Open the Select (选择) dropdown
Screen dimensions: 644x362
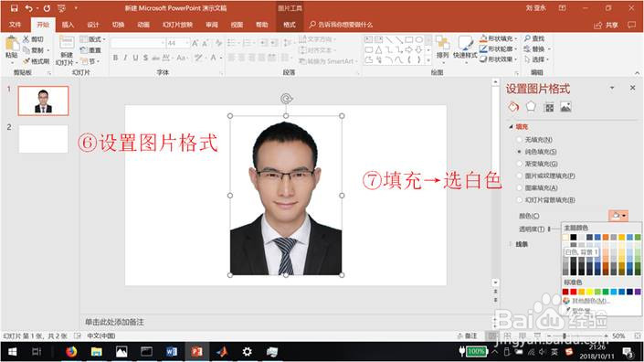pyautogui.click(x=536, y=59)
